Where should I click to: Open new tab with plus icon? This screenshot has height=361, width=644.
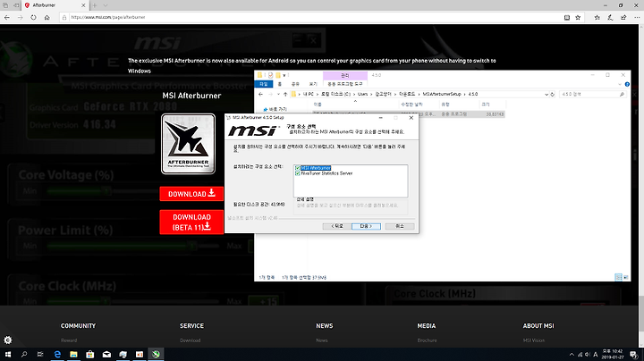[x=95, y=5]
